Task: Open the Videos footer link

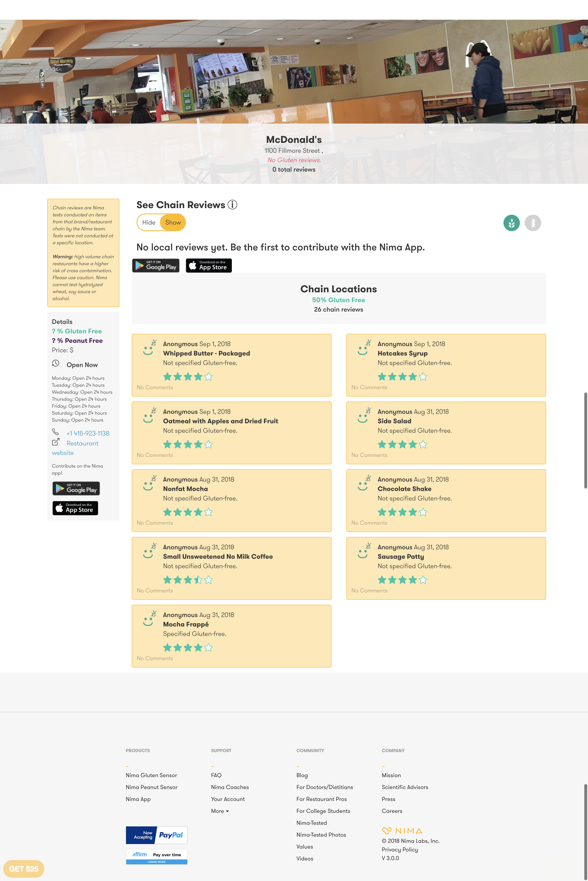Action: [304, 858]
